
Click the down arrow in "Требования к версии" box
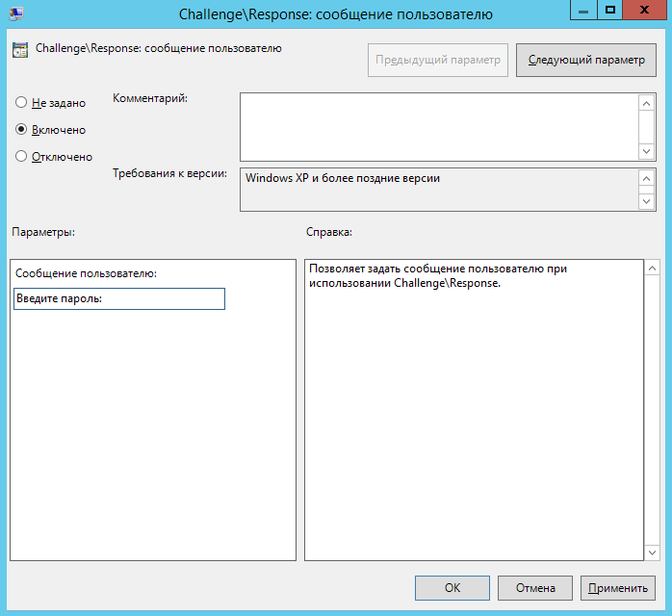(x=646, y=201)
